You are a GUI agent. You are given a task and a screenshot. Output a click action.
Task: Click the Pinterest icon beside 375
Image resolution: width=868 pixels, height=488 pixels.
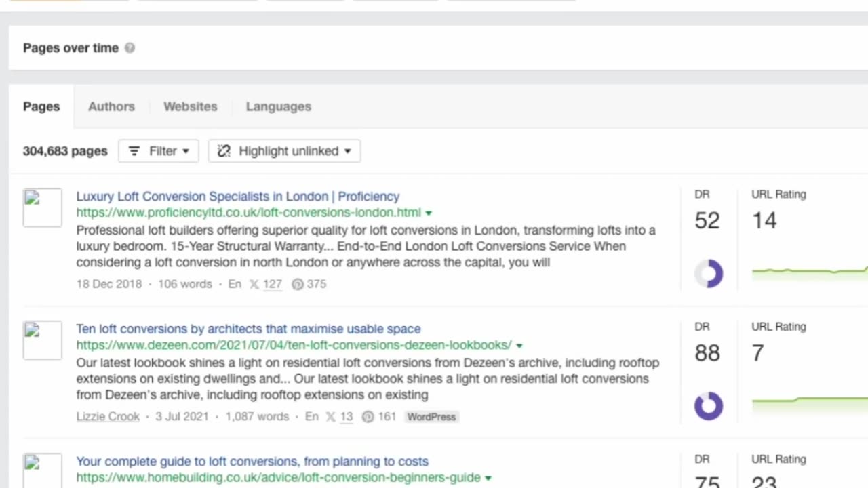[297, 284]
